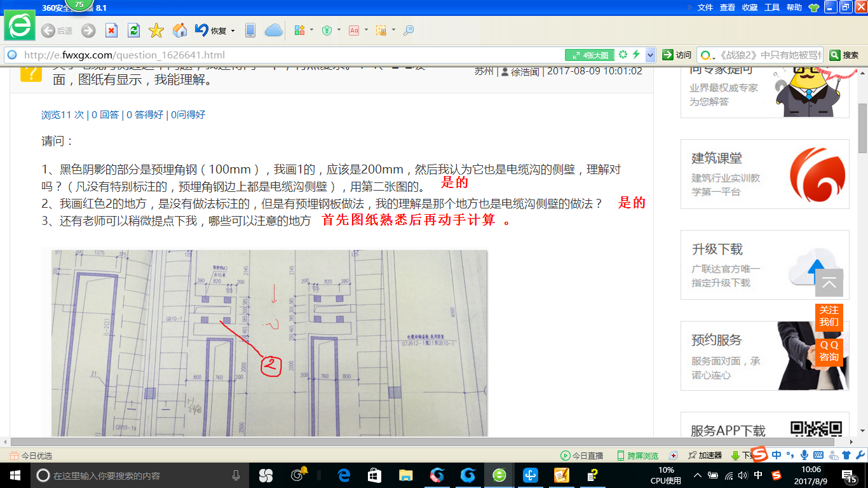Screen dimensions: 868x488
Task: Click the green yuan shield icon
Action: pos(327,30)
